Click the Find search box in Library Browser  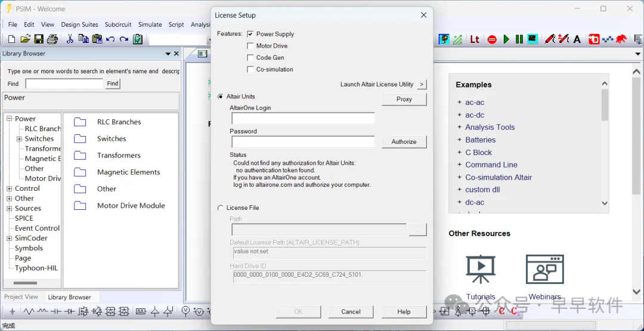click(64, 83)
